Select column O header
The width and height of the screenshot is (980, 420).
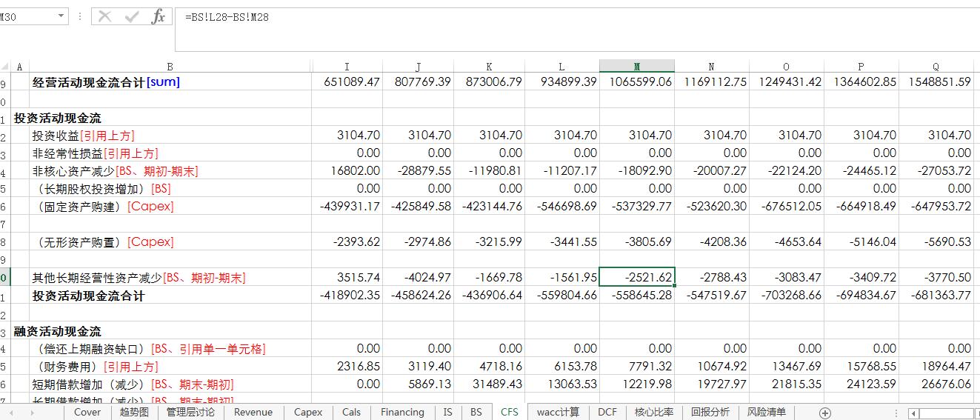click(787, 67)
